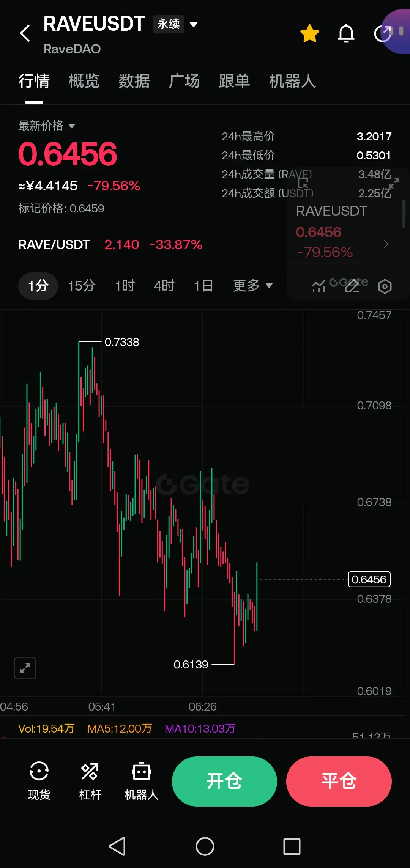The image size is (410, 868).
Task: Tap the 05:41 time axis label
Action: 102,707
